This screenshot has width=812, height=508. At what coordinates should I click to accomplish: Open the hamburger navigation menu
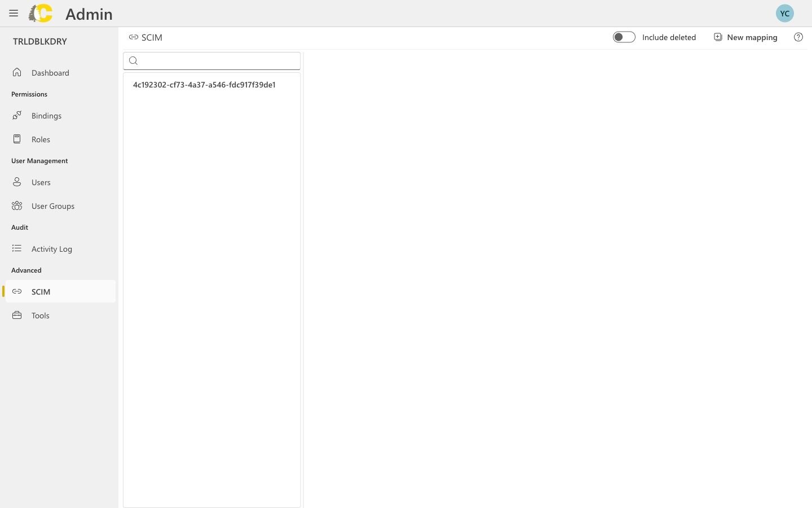point(14,13)
